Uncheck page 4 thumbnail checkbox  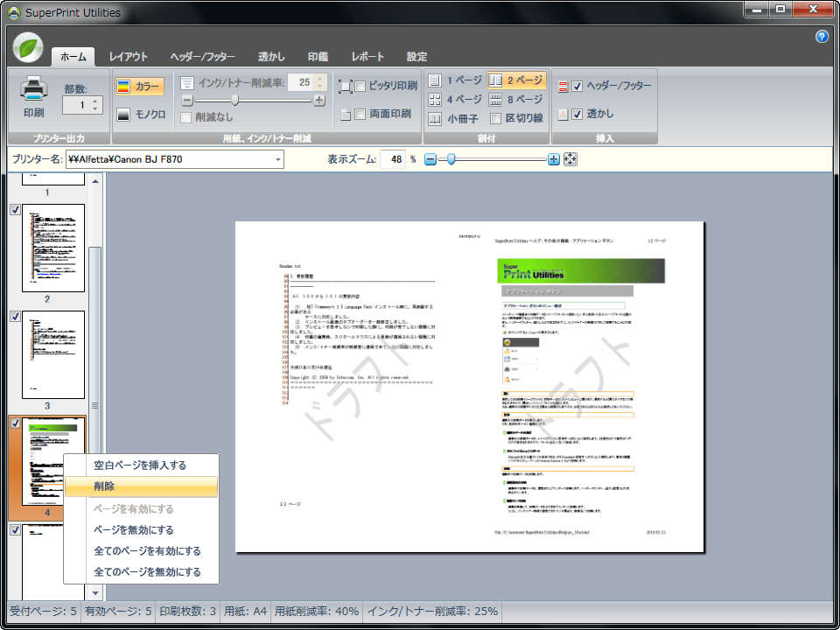[x=16, y=423]
